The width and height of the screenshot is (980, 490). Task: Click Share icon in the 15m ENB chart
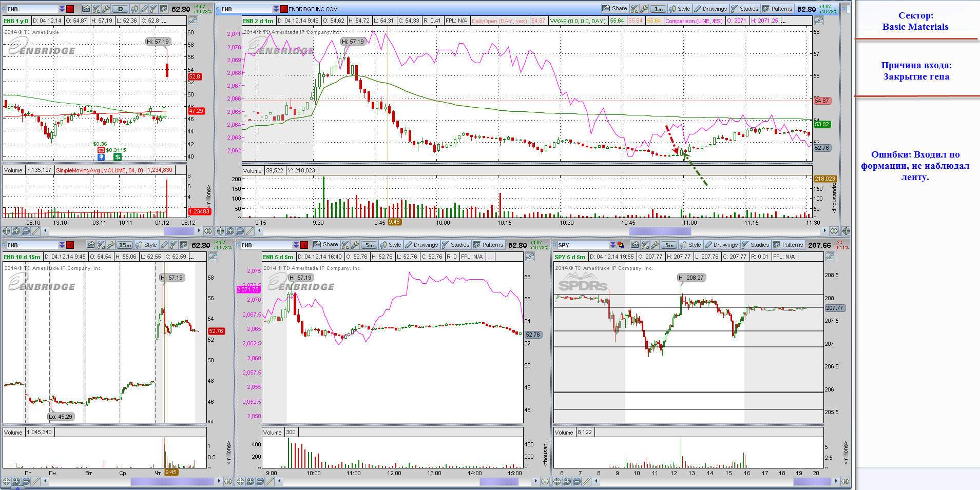pyautogui.click(x=90, y=245)
